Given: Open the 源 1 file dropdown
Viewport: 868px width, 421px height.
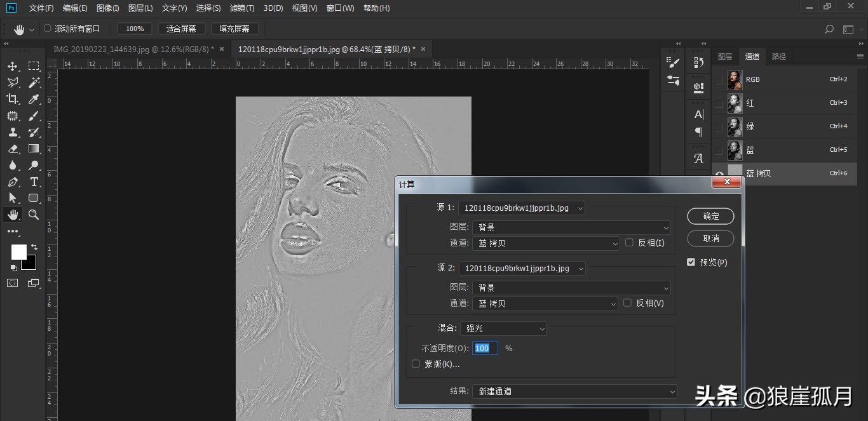Looking at the screenshot, I should pos(522,208).
